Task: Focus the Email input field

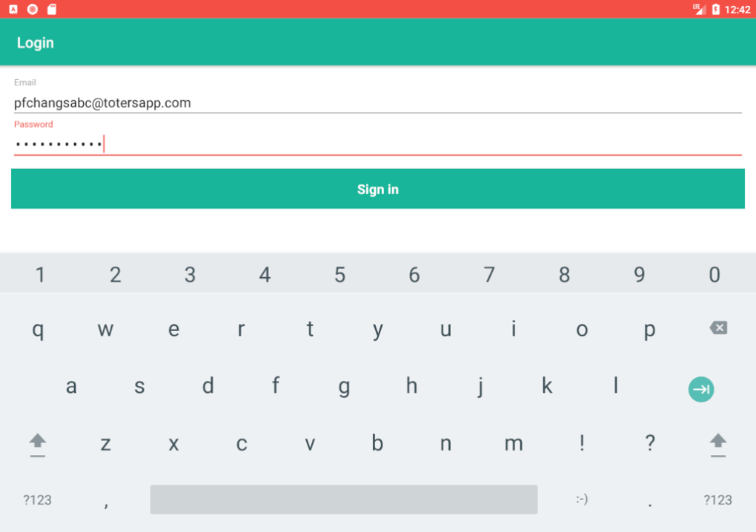Action: coord(378,103)
